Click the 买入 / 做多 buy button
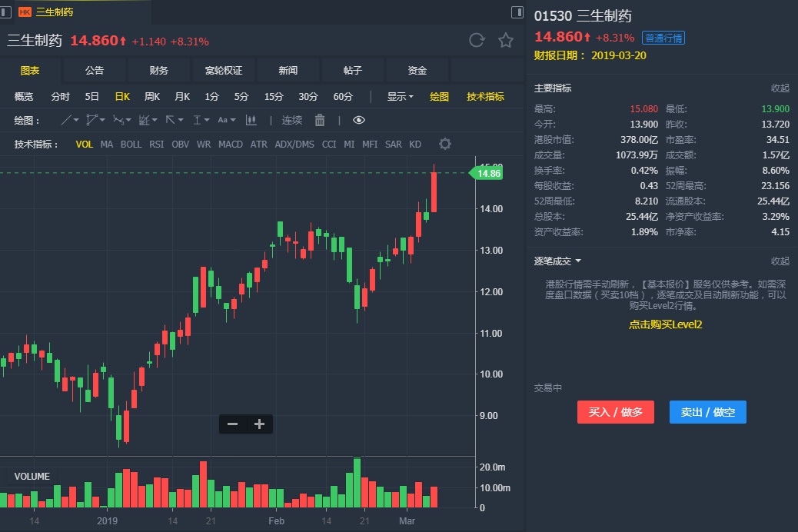798x532 pixels. (x=615, y=412)
